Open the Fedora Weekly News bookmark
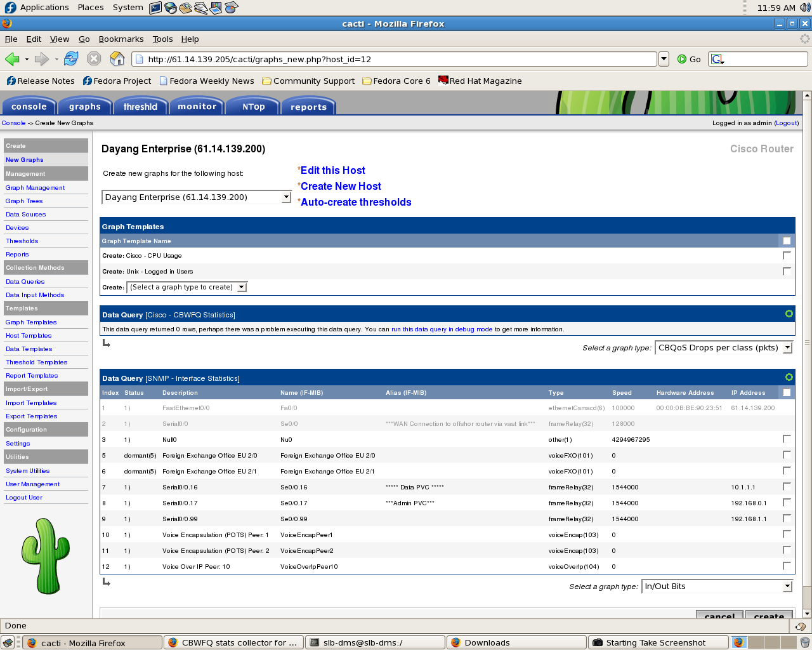The width and height of the screenshot is (812, 650). click(x=207, y=81)
